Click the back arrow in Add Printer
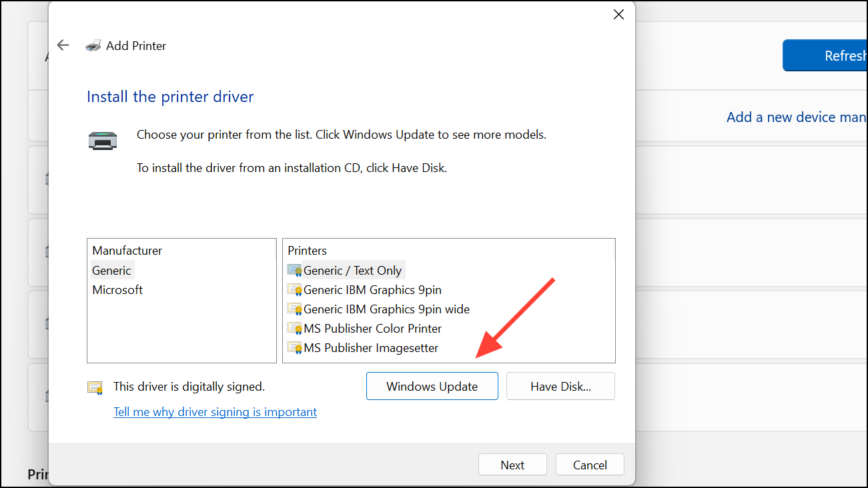 (63, 45)
